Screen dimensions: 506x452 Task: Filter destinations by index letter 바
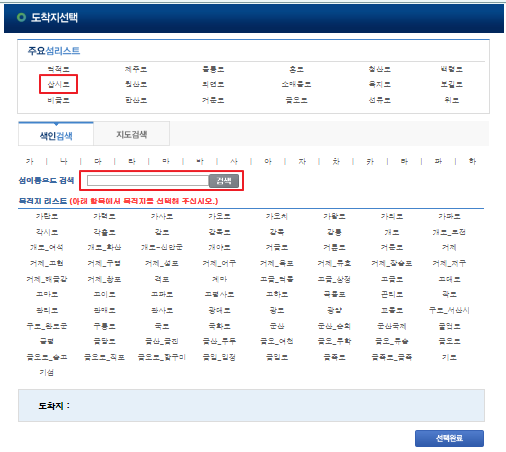200,161
